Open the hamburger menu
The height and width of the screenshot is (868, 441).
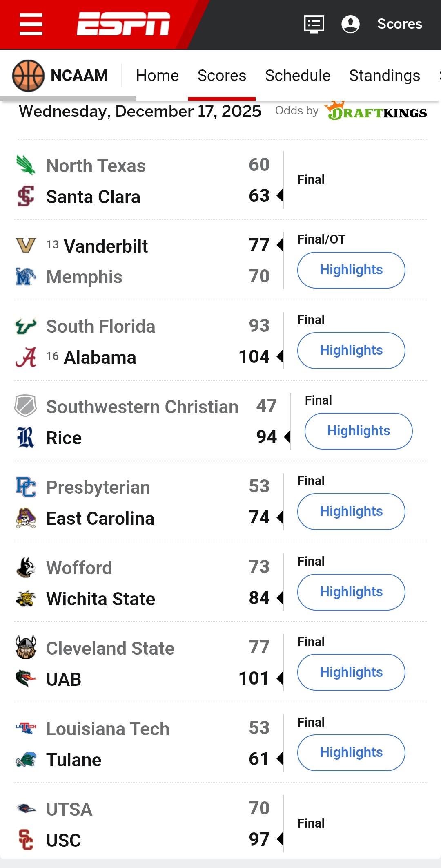coord(31,24)
